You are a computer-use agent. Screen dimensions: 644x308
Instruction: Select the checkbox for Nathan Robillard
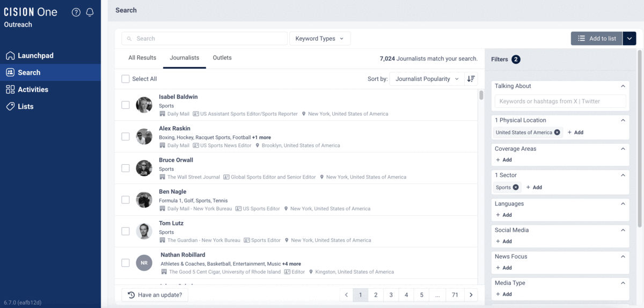coord(126,263)
